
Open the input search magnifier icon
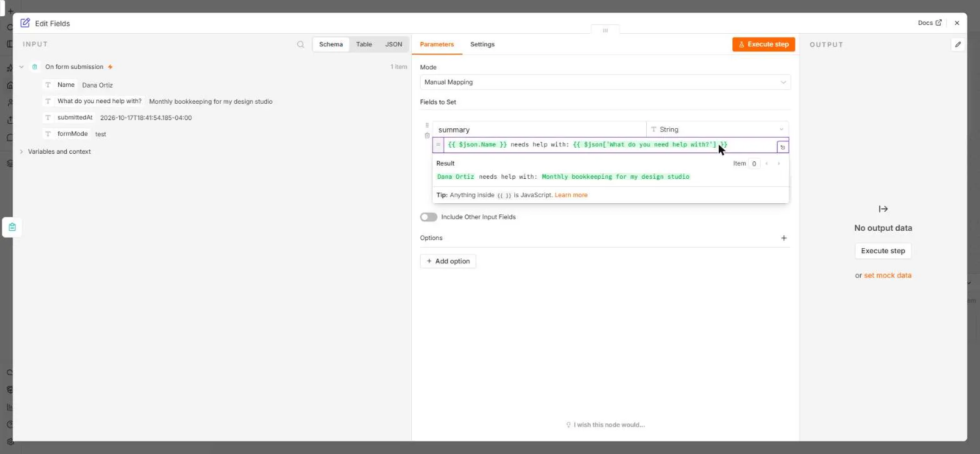(301, 44)
